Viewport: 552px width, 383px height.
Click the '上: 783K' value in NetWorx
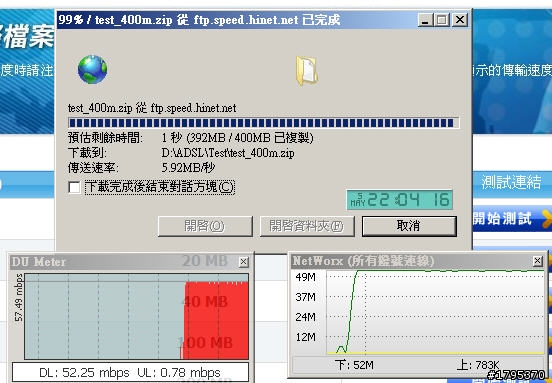click(478, 365)
